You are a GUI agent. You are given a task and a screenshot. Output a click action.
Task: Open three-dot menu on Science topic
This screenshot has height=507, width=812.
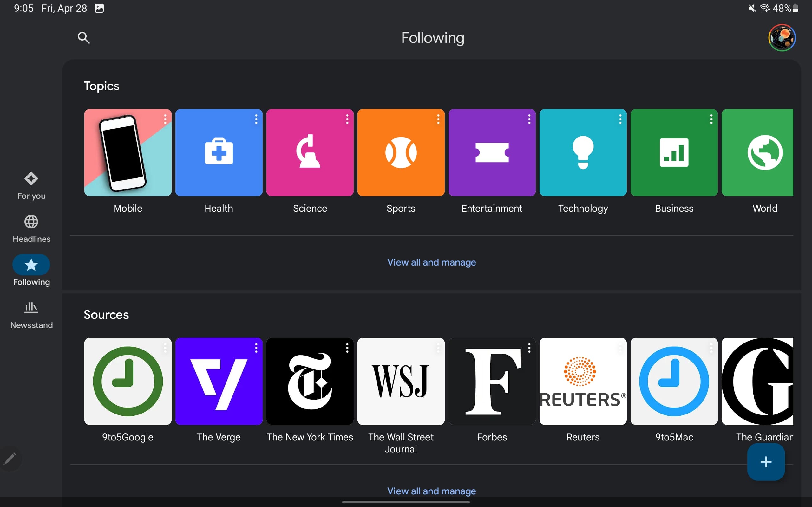347,119
